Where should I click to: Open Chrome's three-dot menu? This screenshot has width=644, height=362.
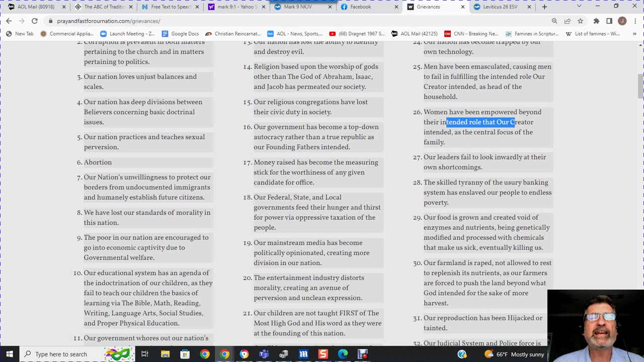[635, 21]
